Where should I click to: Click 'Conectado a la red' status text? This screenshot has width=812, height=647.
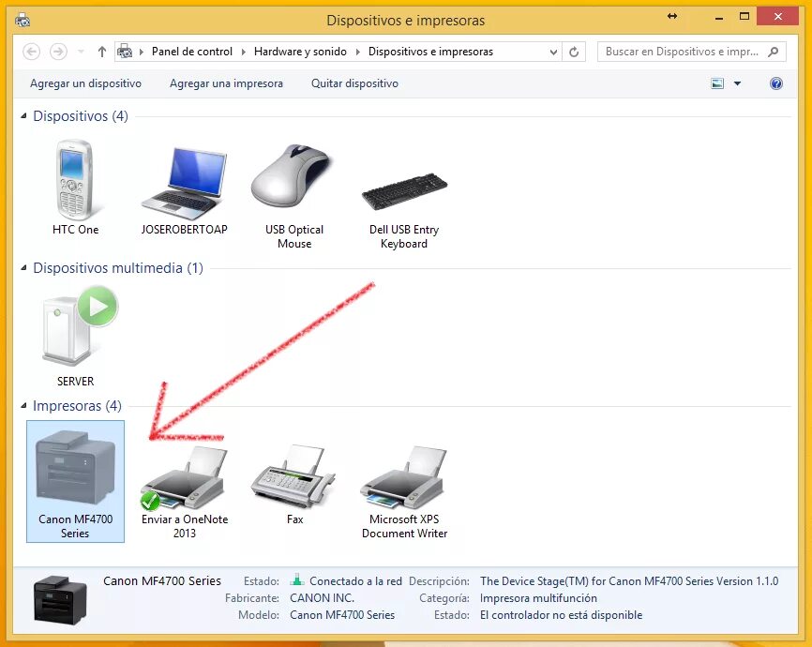(355, 581)
